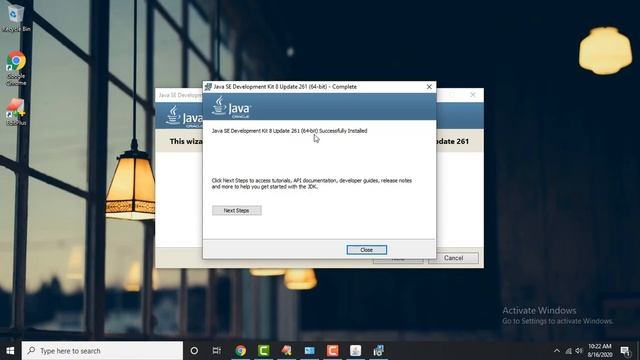Open the installer setup icon on taskbar

click(x=378, y=351)
